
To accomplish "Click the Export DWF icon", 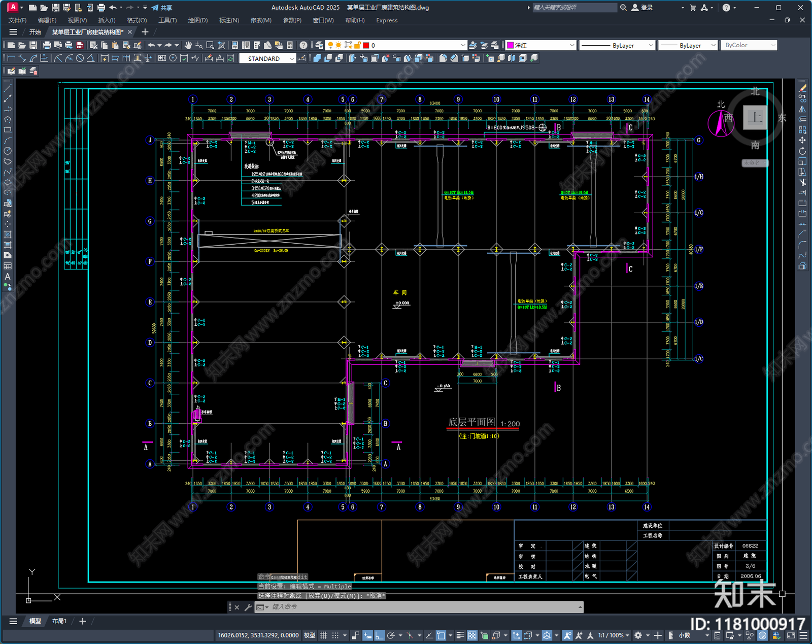I will pos(80,45).
